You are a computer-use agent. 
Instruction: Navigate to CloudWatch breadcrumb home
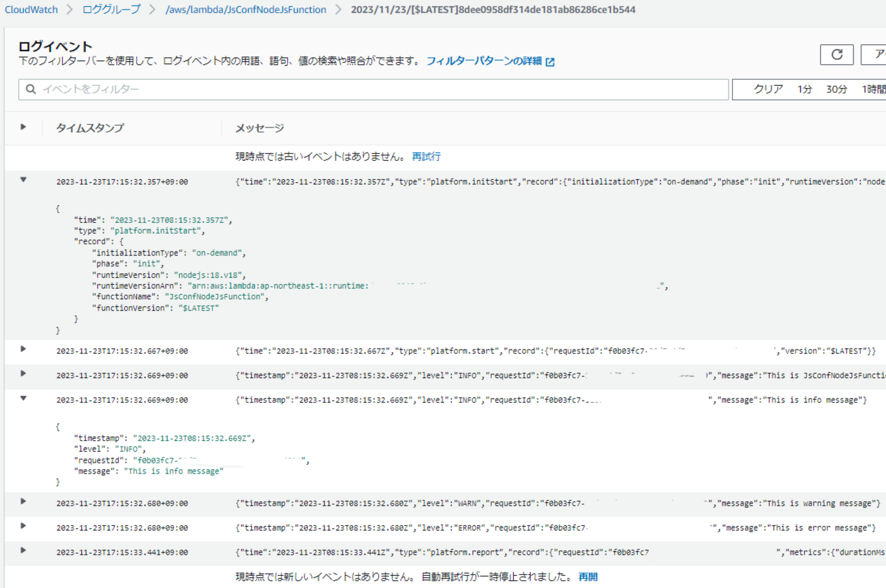[x=31, y=10]
